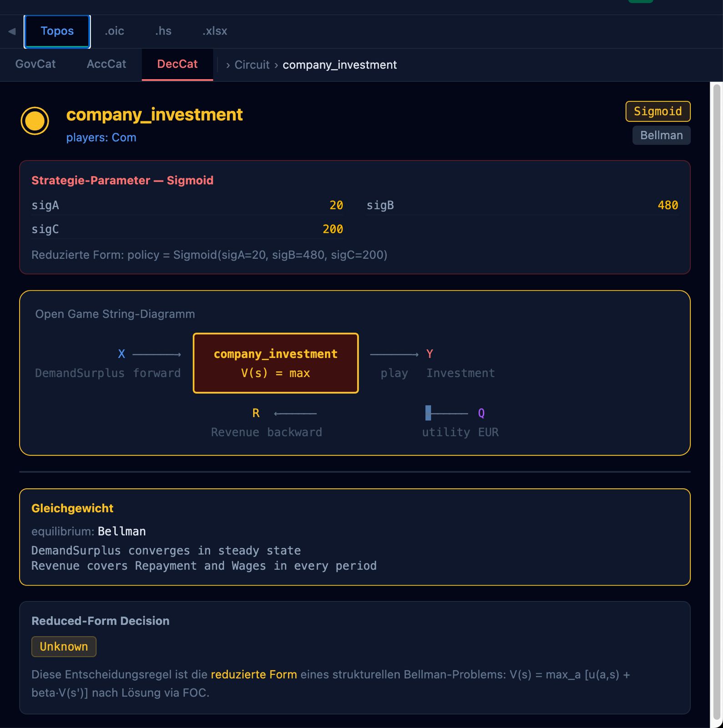
Task: Click the Bellman badge
Action: (x=662, y=136)
